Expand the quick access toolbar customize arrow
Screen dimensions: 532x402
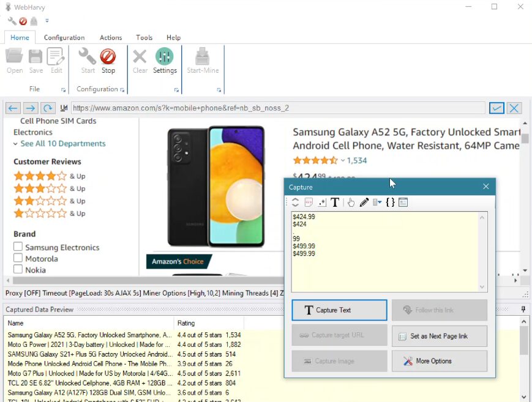pyautogui.click(x=47, y=21)
